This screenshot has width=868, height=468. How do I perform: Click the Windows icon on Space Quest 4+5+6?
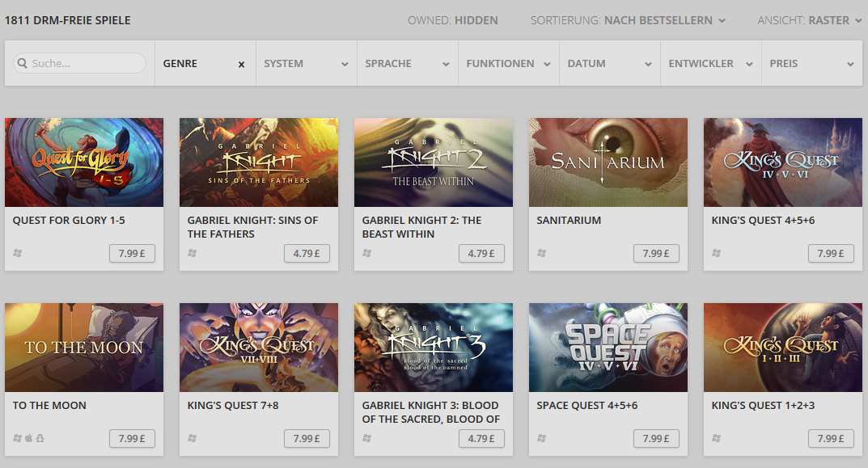541,438
